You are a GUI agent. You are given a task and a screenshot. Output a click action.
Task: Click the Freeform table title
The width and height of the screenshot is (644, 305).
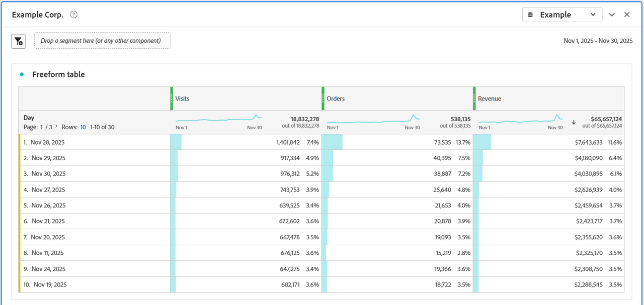[x=58, y=74]
